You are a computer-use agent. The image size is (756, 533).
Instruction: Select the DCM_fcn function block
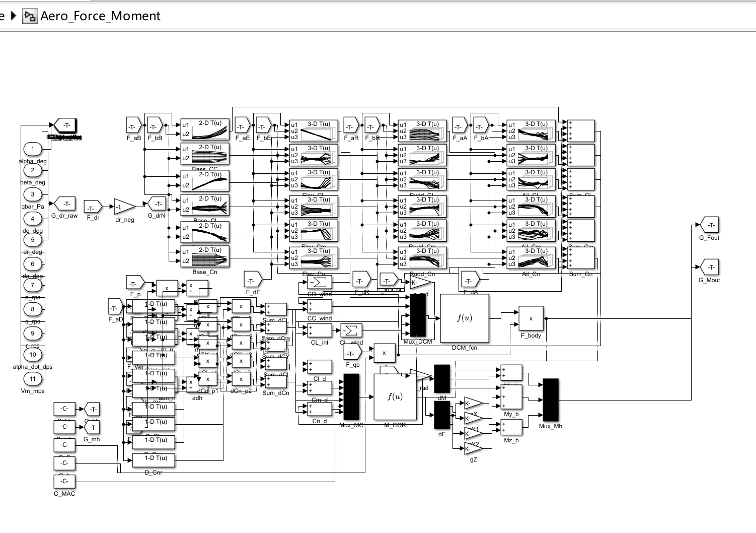point(465,318)
